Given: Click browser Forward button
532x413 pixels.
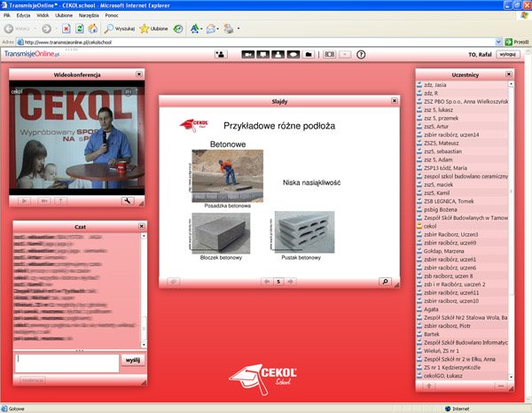Looking at the screenshot, I should (46, 29).
